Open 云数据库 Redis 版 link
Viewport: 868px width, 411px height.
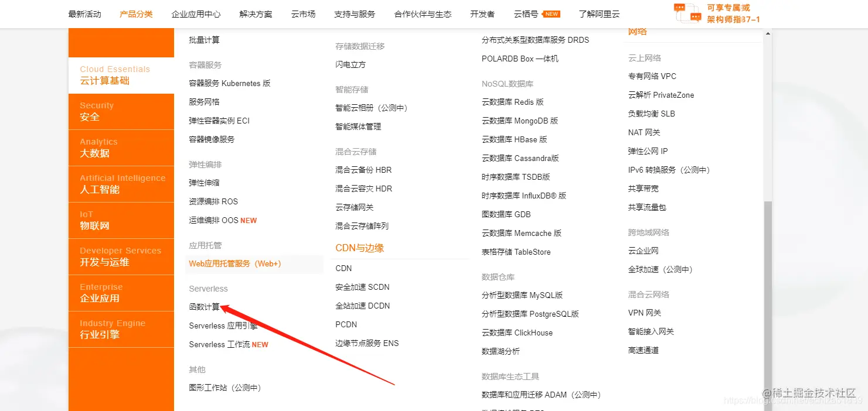tap(513, 102)
